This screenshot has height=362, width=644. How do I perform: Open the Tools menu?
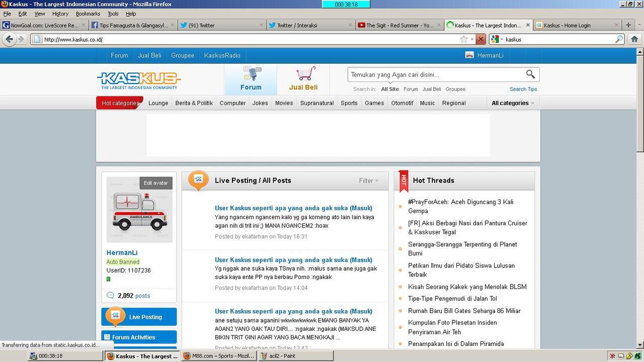(113, 14)
